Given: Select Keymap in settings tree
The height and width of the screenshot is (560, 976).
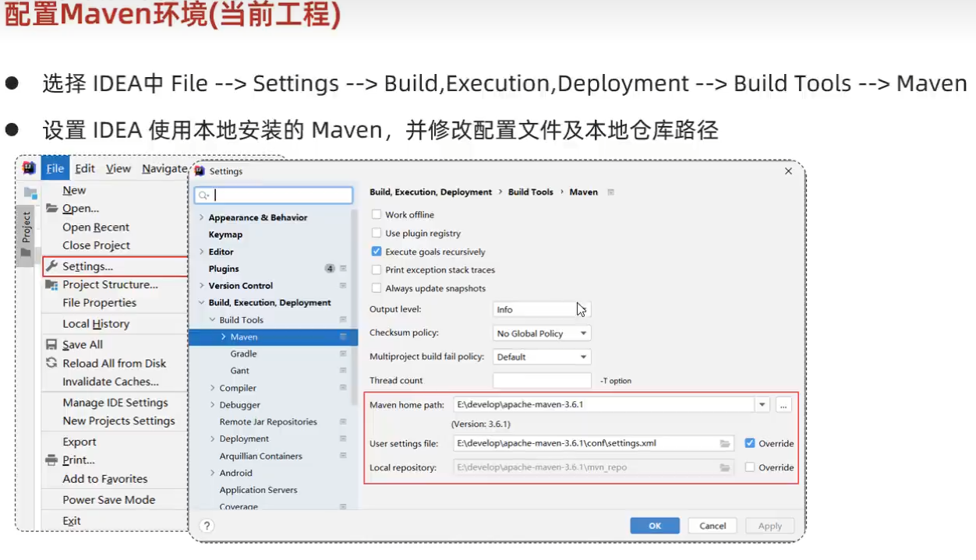Looking at the screenshot, I should coord(225,234).
